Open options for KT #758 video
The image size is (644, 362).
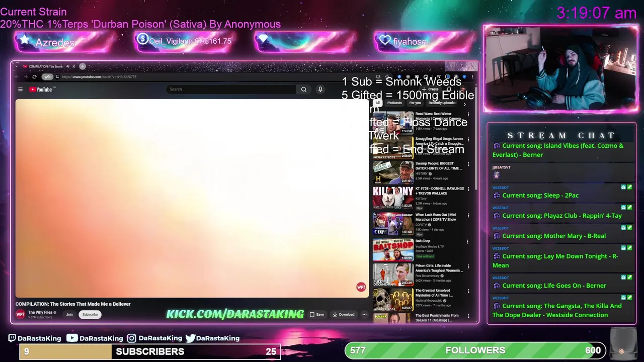(x=468, y=190)
